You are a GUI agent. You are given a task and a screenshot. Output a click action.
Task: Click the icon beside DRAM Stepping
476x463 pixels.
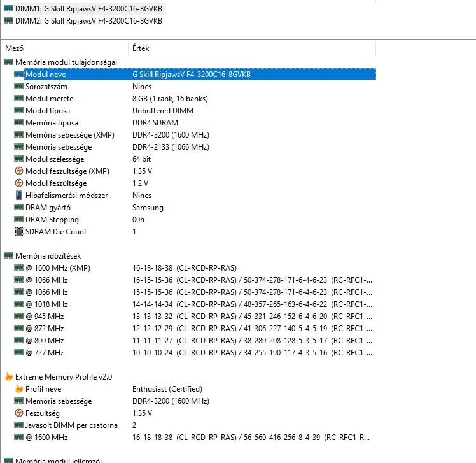(x=19, y=219)
